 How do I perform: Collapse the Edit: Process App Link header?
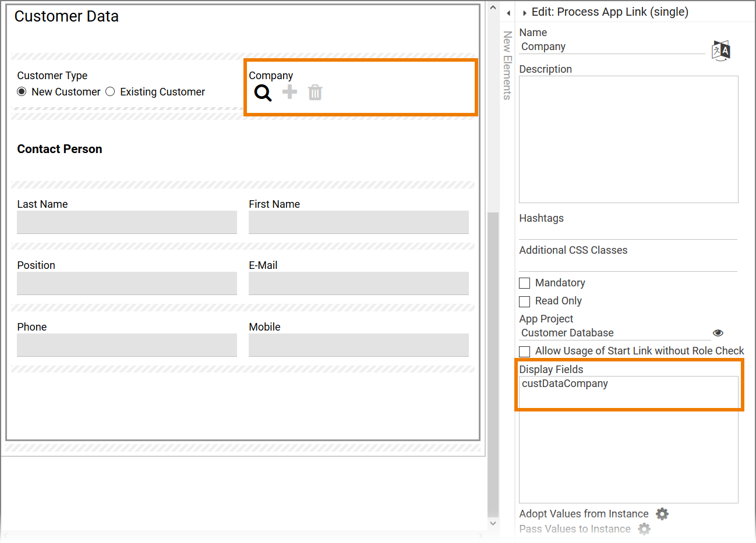click(525, 13)
